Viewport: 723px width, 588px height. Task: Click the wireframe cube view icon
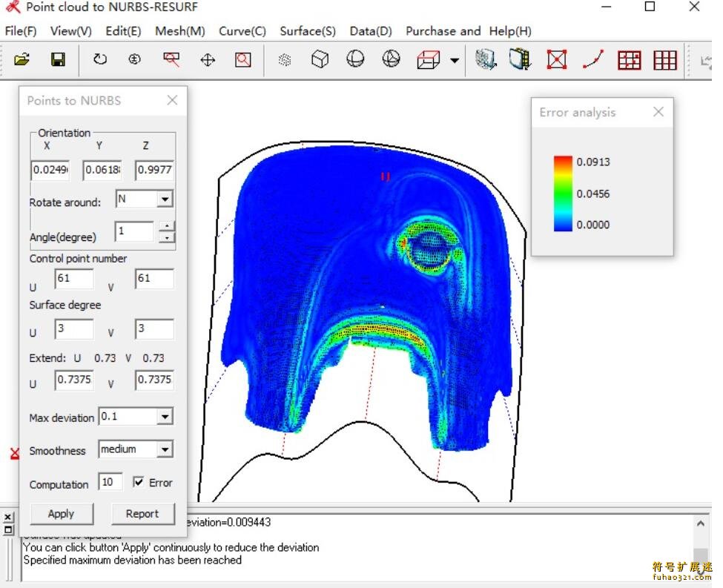click(320, 60)
